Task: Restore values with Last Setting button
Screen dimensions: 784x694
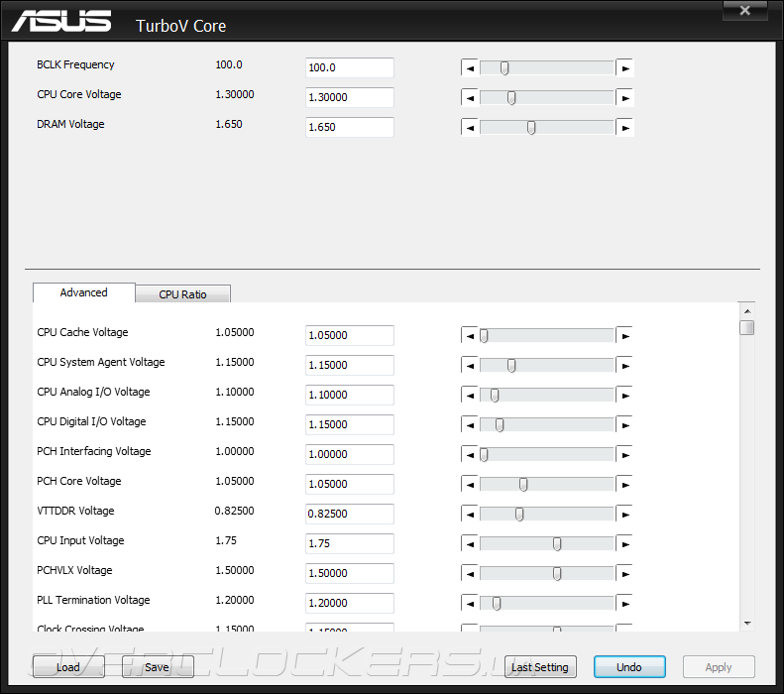Action: [x=540, y=667]
